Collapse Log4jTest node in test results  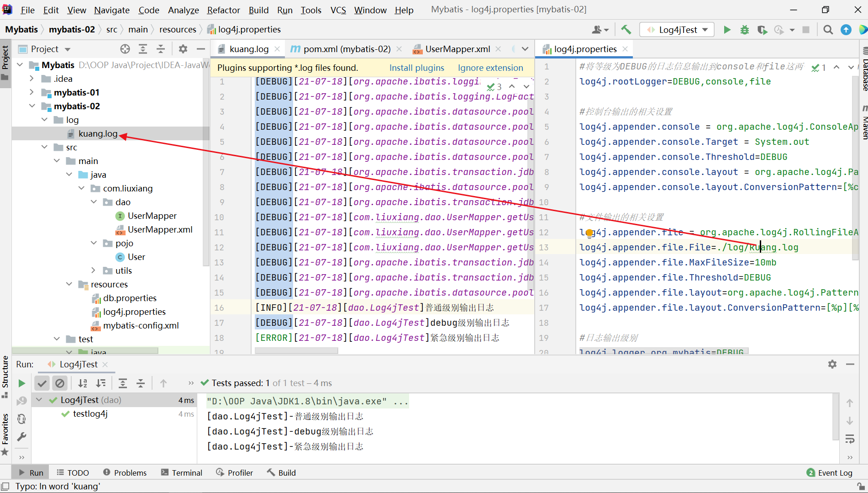click(40, 400)
